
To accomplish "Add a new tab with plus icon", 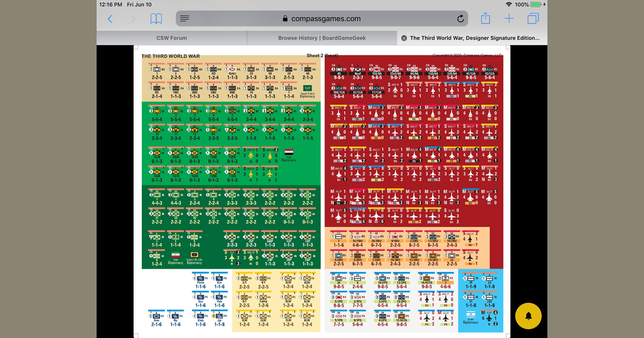I will 509,19.
